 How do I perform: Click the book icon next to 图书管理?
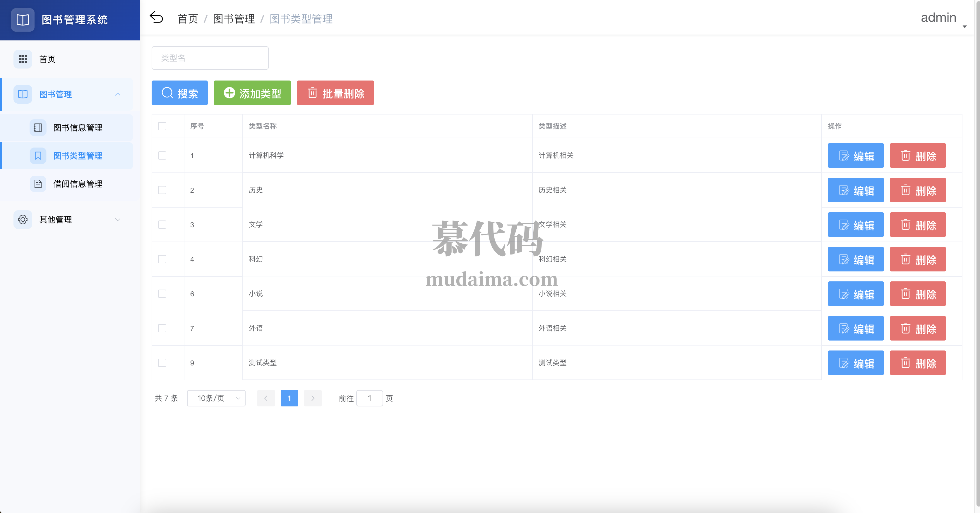click(23, 94)
